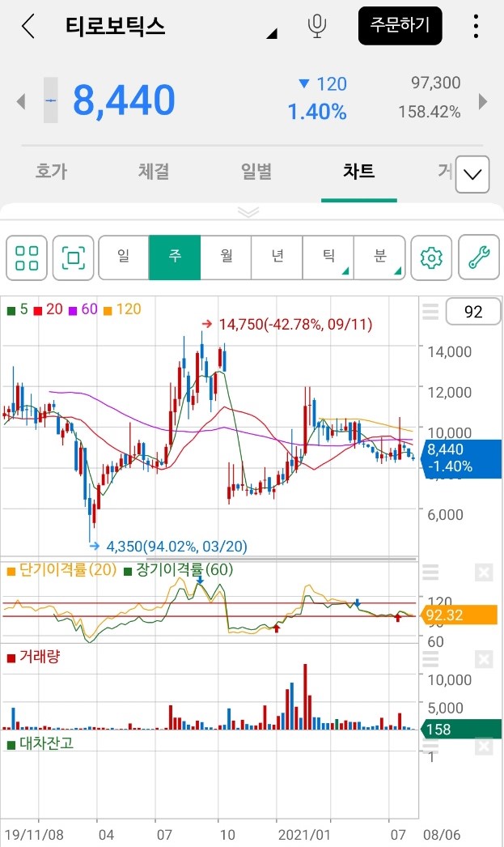
Task: Select the 차트 tab
Action: 359,171
